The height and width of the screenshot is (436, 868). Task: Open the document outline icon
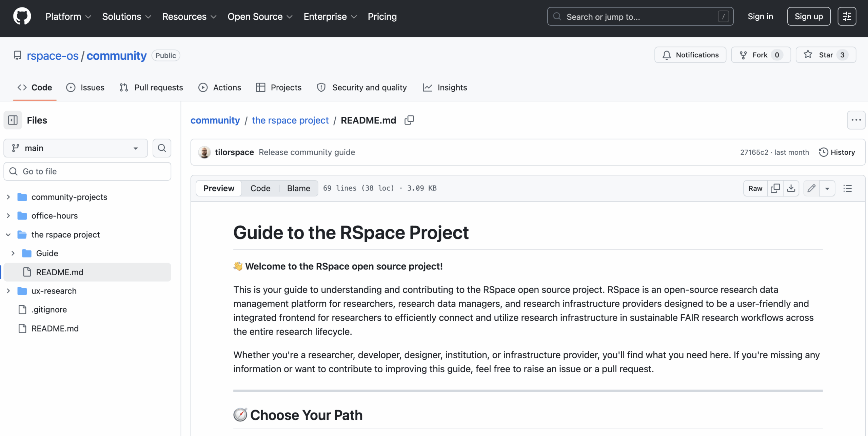point(847,188)
